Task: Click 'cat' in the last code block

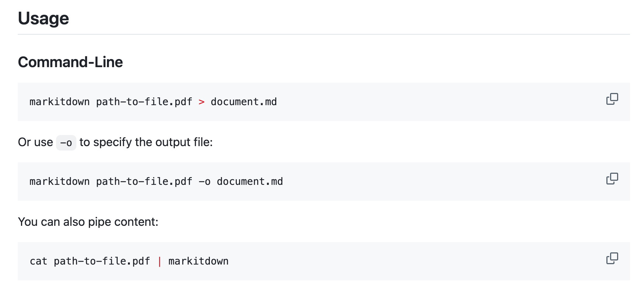Action: pyautogui.click(x=38, y=261)
